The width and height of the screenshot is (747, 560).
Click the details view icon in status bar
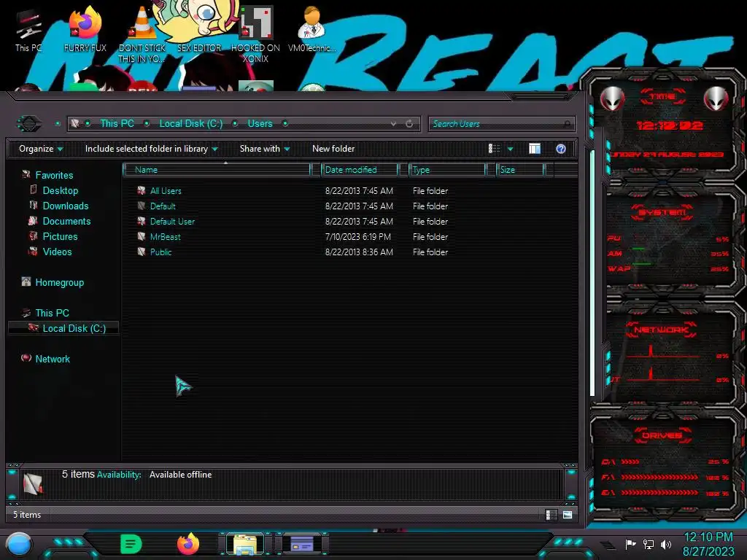(x=550, y=515)
